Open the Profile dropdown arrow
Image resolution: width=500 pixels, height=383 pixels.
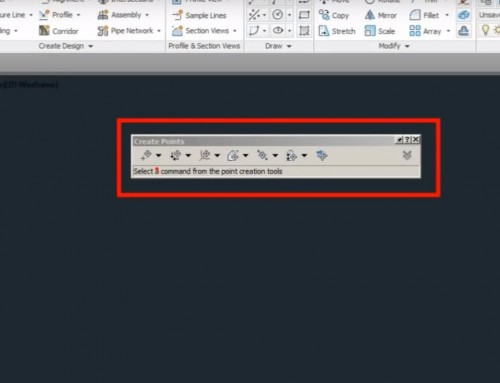(x=79, y=15)
